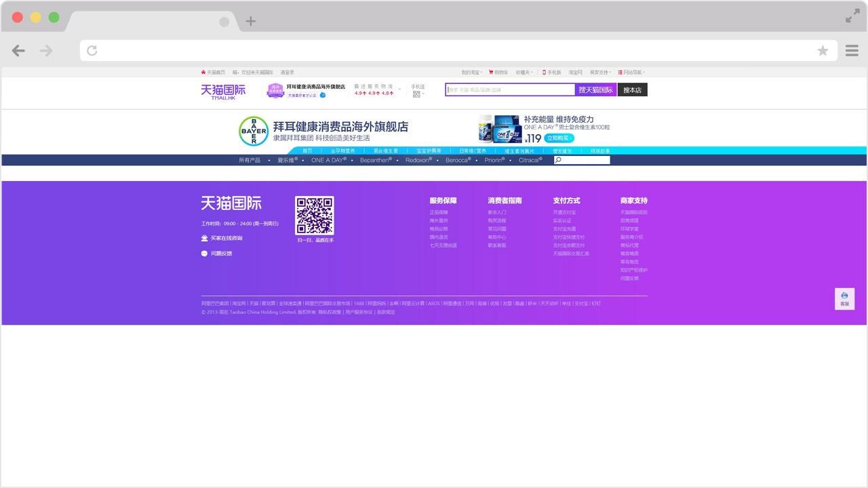Click the in-store search box with magnifier
Image resolution: width=868 pixels, height=488 pixels.
click(582, 161)
